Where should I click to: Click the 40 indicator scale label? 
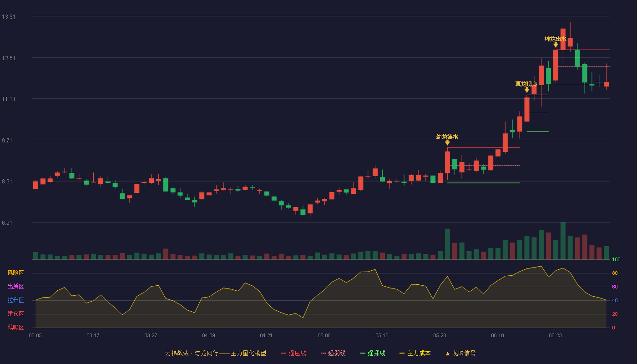[615, 301]
